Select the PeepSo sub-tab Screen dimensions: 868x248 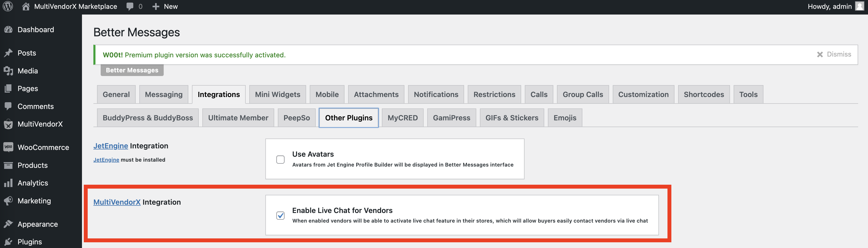click(297, 118)
